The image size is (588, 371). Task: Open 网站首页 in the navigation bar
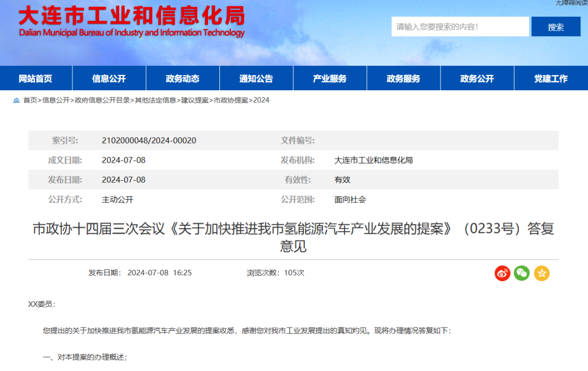tap(35, 78)
